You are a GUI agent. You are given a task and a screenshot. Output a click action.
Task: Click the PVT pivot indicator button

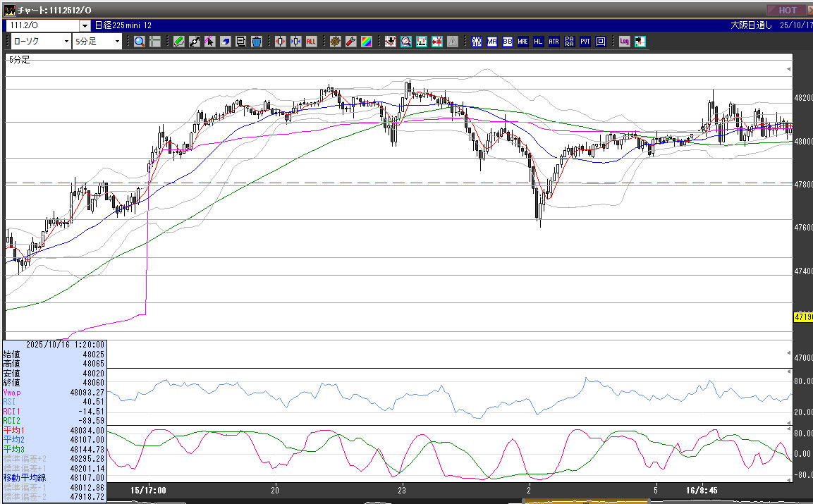(585, 42)
